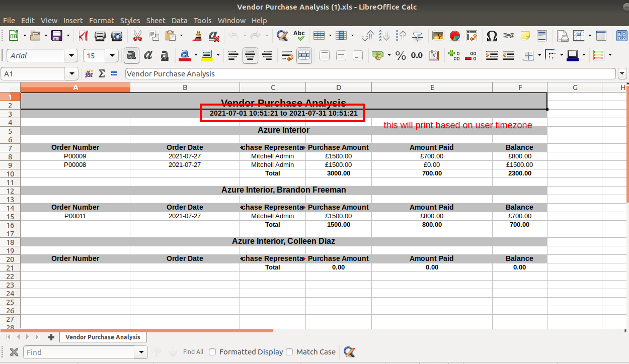Insert a chart
This screenshot has width=629, height=364.
(x=455, y=36)
